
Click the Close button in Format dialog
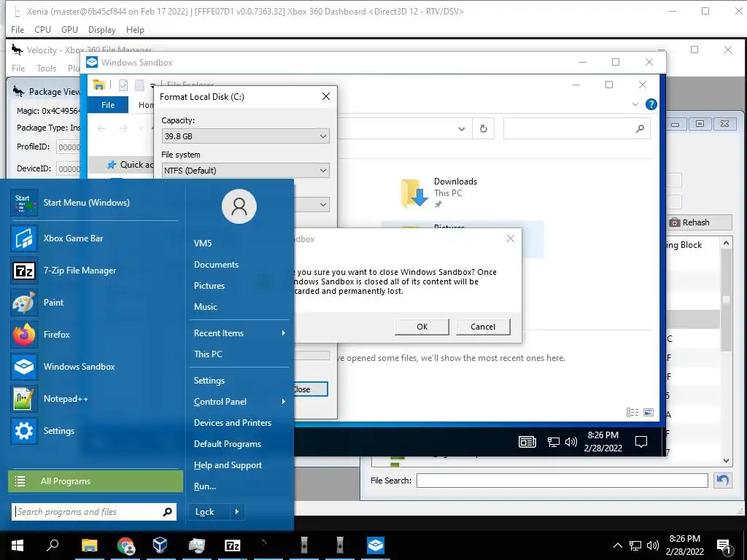point(310,389)
